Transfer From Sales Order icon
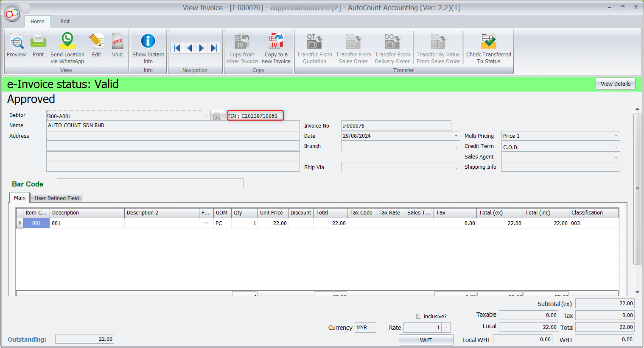Image resolution: width=644 pixels, height=348 pixels. click(353, 48)
